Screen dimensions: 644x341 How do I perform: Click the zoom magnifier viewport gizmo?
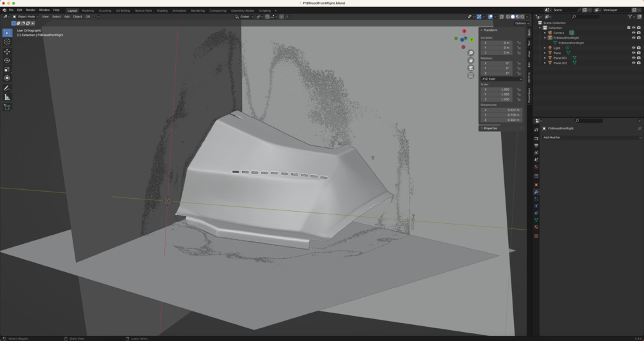click(471, 53)
